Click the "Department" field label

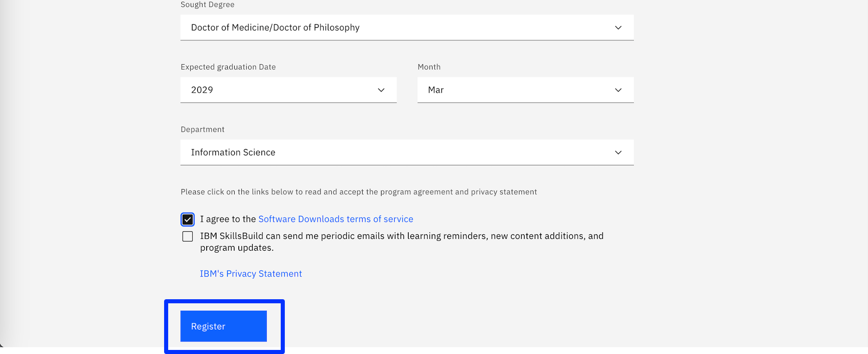tap(203, 129)
